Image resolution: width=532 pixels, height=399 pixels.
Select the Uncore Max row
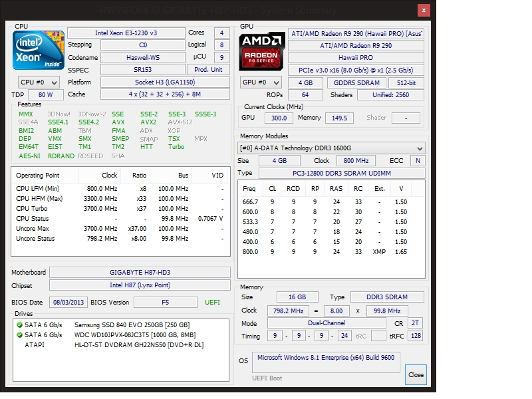(120, 229)
